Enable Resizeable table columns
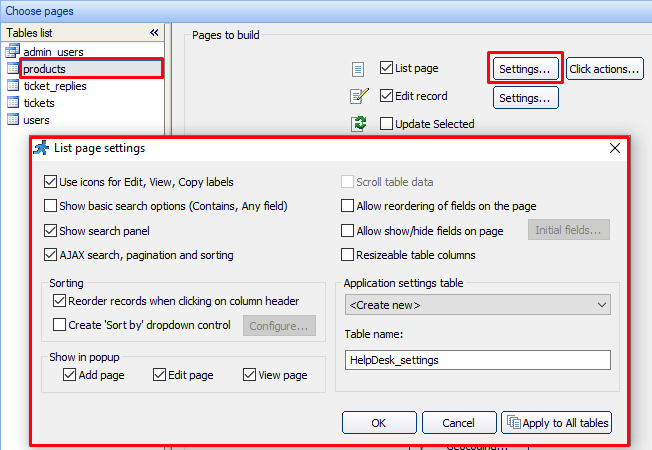Image resolution: width=652 pixels, height=450 pixels. [348, 255]
